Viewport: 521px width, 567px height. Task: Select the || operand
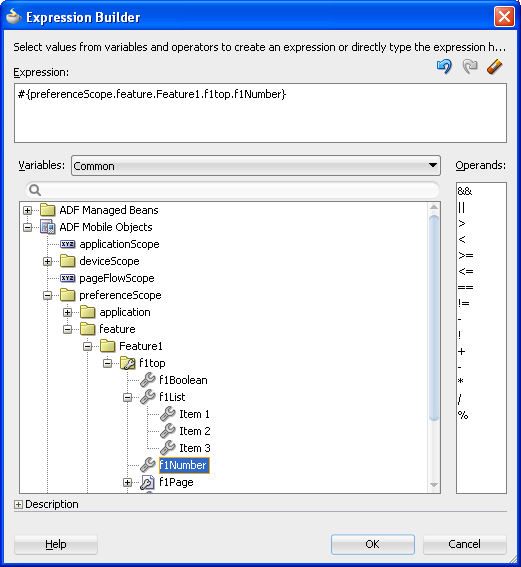(461, 207)
